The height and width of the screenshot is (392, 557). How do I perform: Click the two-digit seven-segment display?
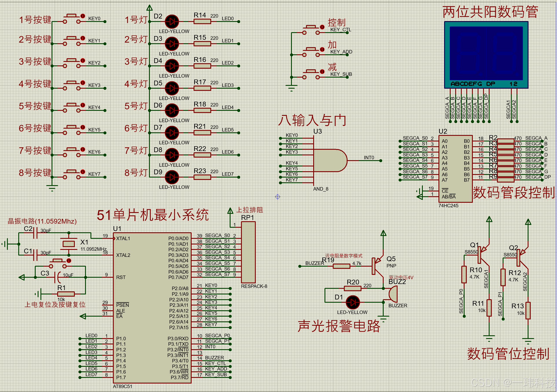point(486,55)
